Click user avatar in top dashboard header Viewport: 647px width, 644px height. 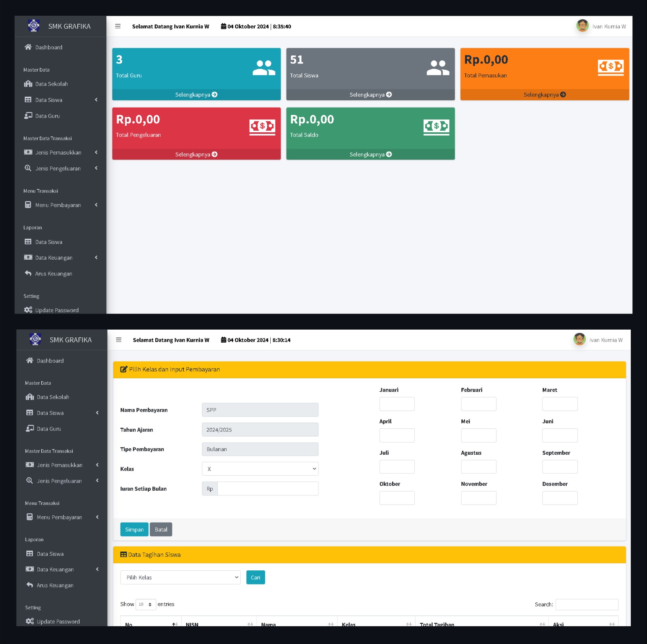point(582,26)
